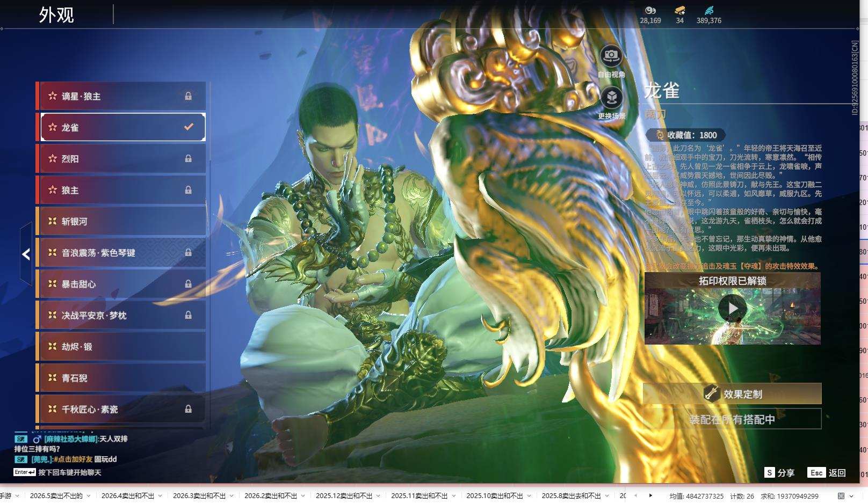Click the chat channel icon beside 麻辣社恐大蟑螂
The height and width of the screenshot is (504, 868).
[20, 439]
